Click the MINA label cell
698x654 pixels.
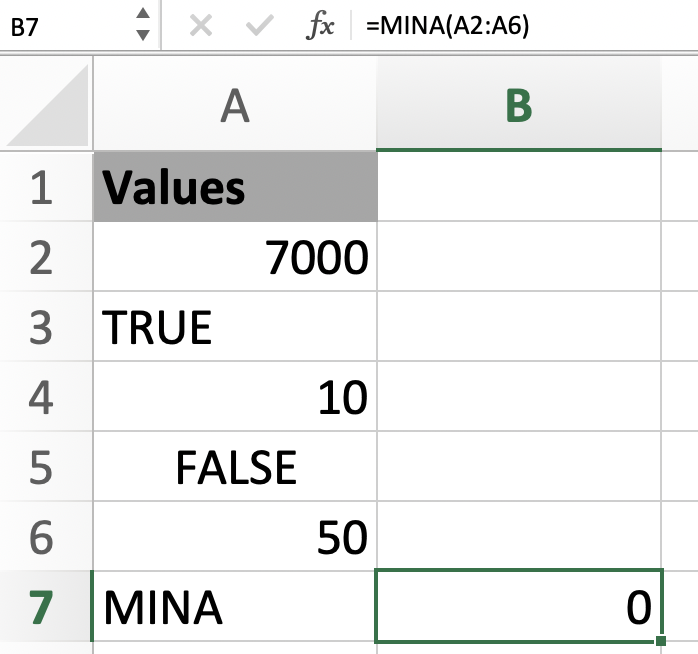[234, 608]
